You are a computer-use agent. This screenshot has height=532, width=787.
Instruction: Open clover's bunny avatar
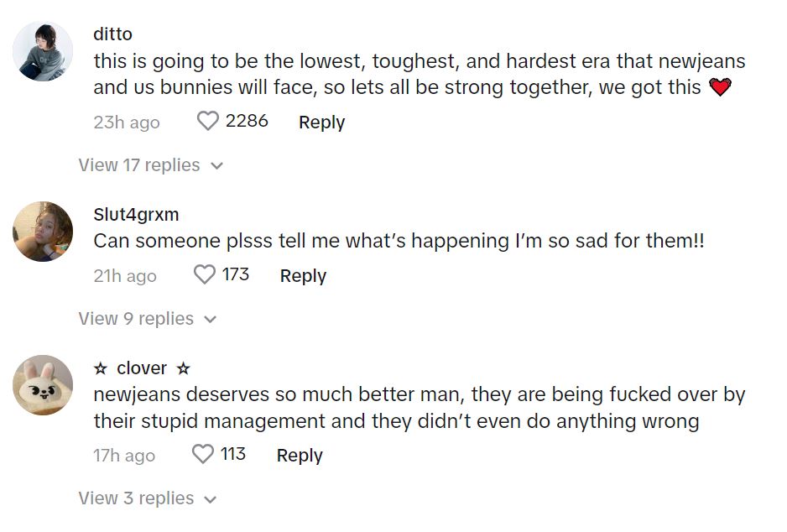click(43, 385)
